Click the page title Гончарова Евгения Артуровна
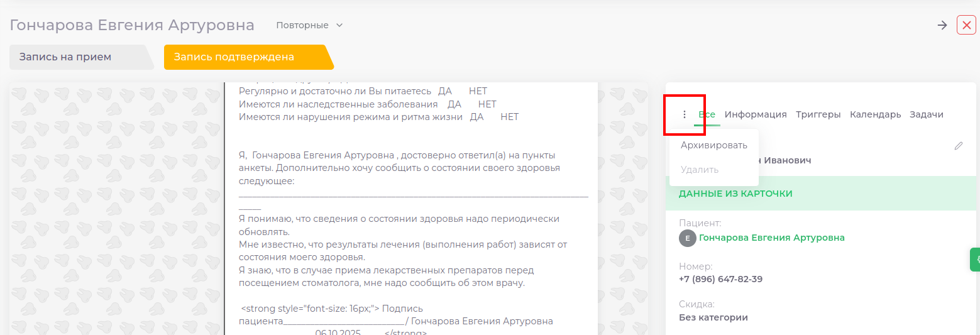This screenshot has width=980, height=335. tap(132, 25)
